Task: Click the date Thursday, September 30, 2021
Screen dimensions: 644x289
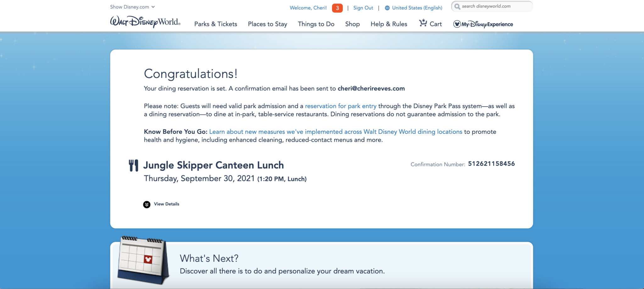Action: (199, 178)
